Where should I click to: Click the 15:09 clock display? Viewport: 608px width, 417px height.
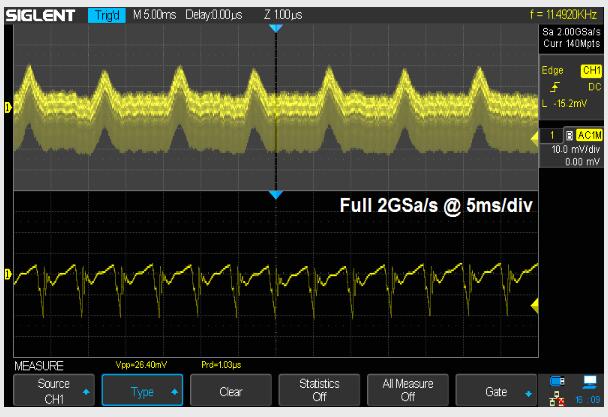point(587,399)
